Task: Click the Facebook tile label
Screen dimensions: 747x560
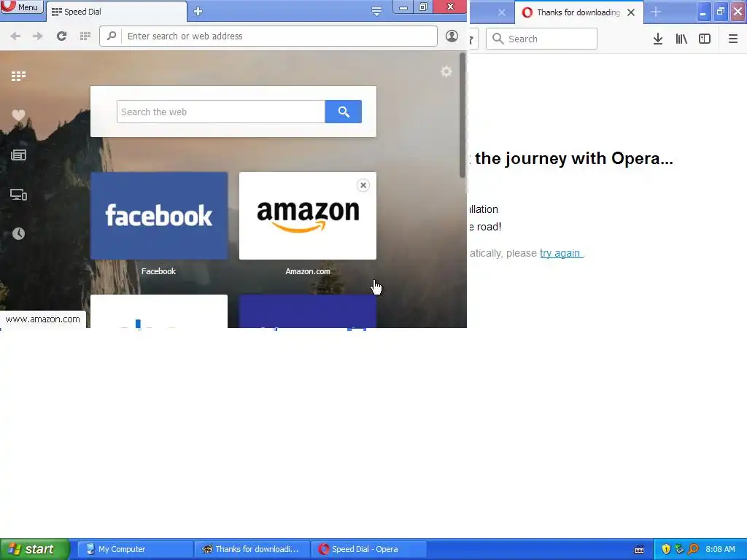Action: tap(158, 271)
